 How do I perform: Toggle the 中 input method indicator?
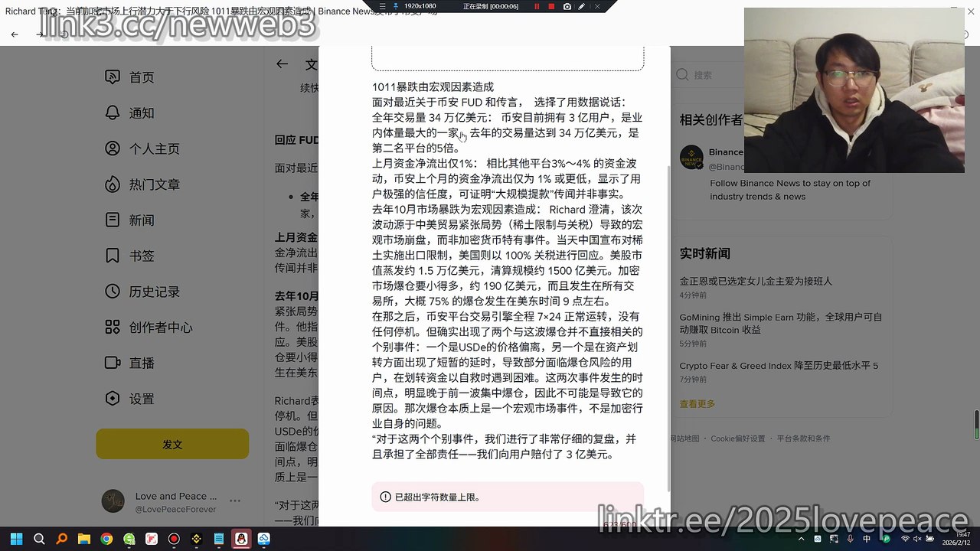point(867,540)
